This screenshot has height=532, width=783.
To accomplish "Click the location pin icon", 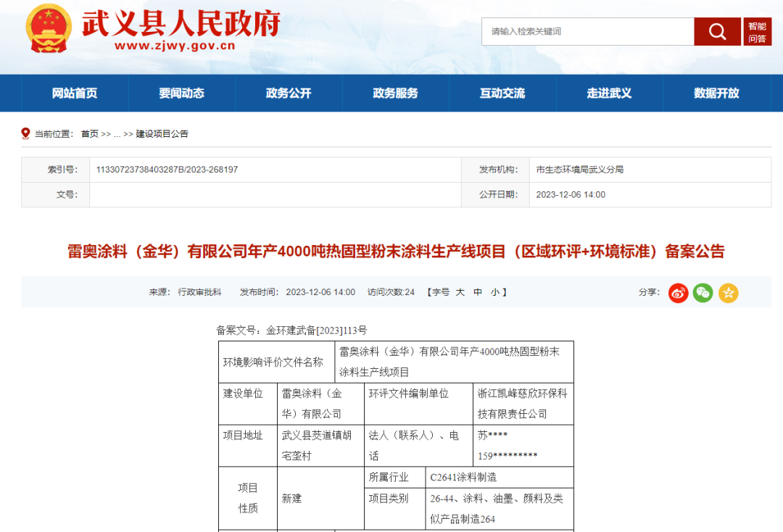I will [26, 134].
